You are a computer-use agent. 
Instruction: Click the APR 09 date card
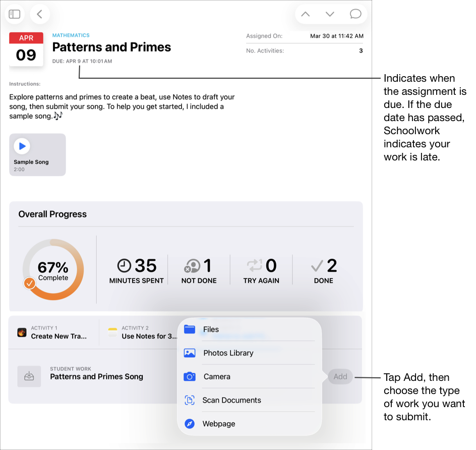(26, 49)
